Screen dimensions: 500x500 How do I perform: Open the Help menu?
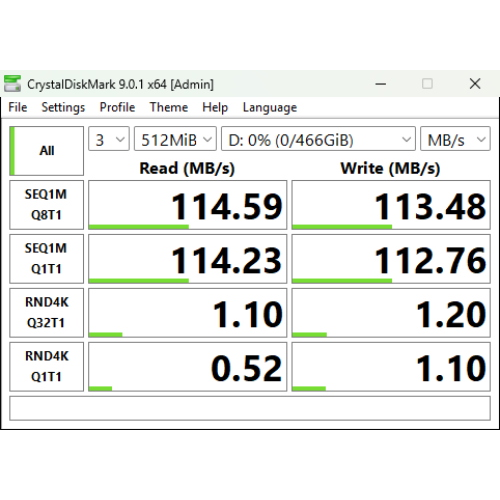[215, 107]
